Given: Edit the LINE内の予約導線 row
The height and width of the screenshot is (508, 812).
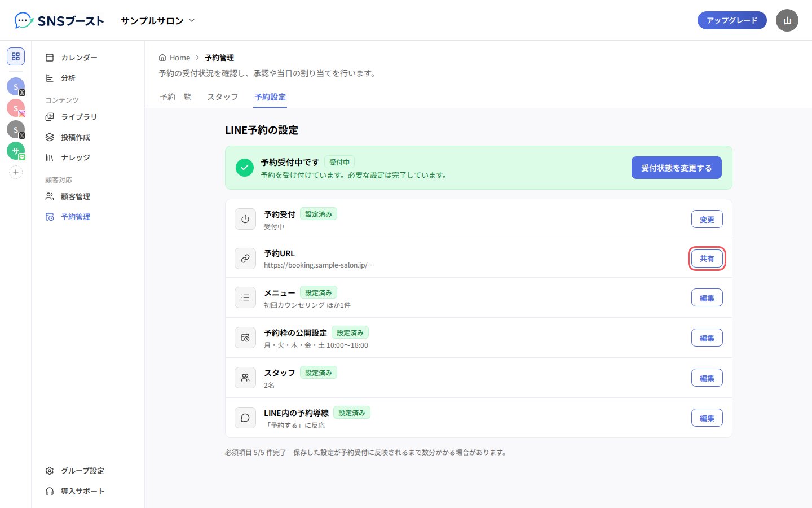Looking at the screenshot, I should point(707,418).
